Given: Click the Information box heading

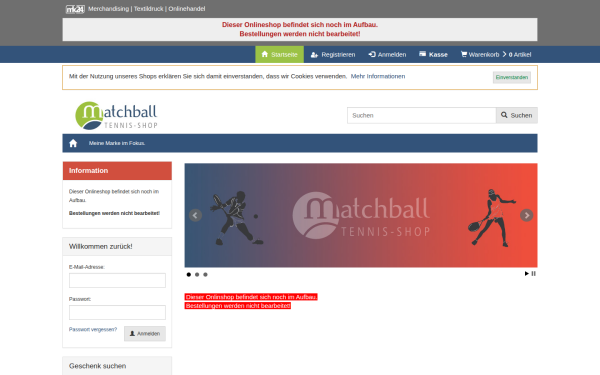Looking at the screenshot, I should point(117,171).
